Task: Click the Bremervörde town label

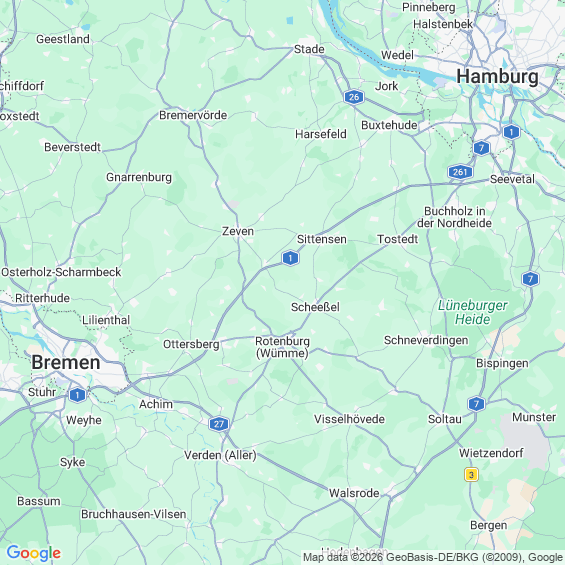Action: 193,115
